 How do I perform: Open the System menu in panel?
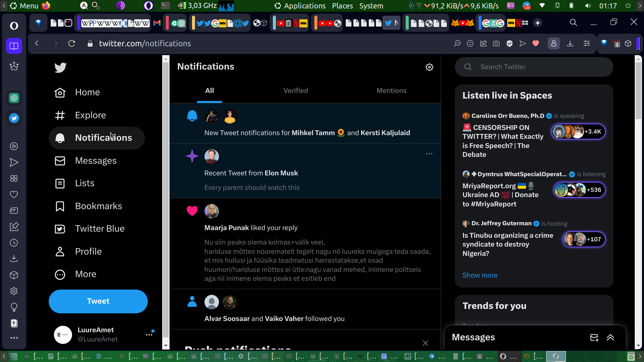coord(371,6)
